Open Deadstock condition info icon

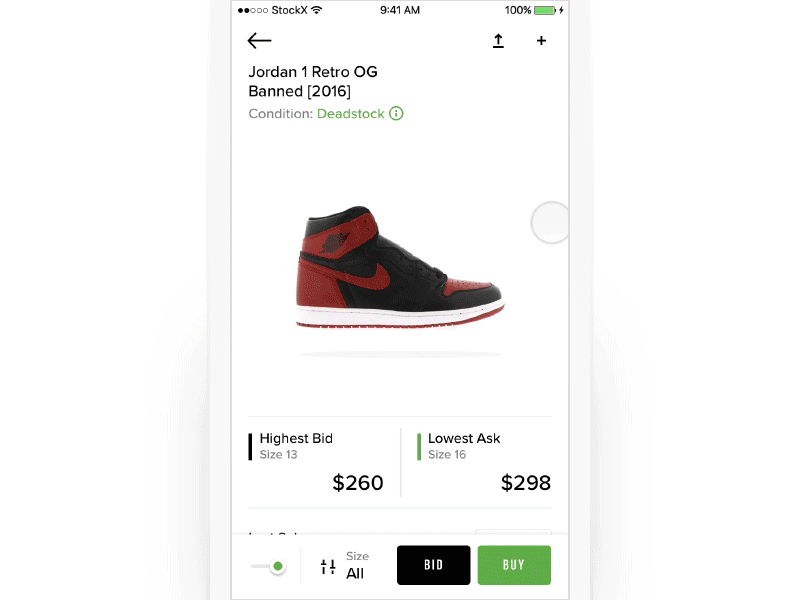[396, 113]
